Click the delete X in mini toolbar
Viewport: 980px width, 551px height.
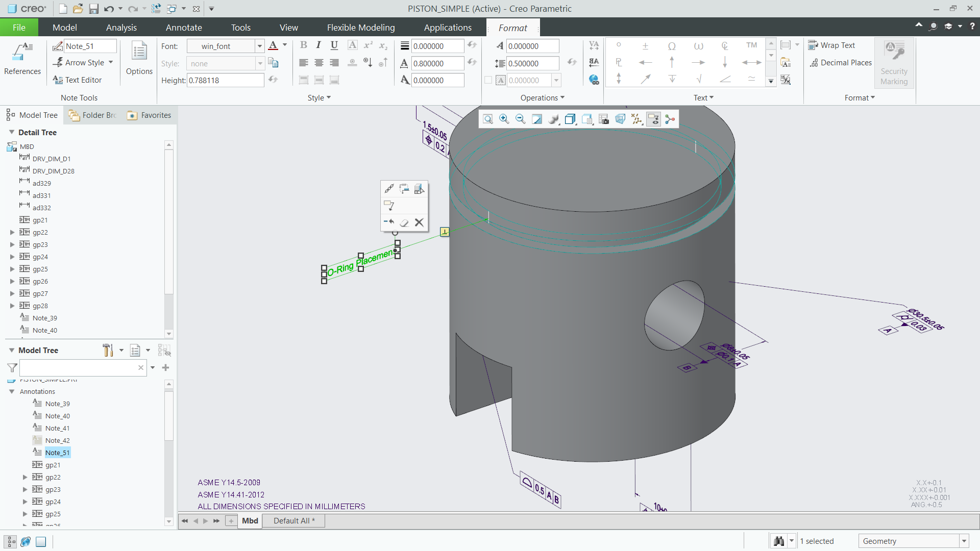click(x=419, y=222)
